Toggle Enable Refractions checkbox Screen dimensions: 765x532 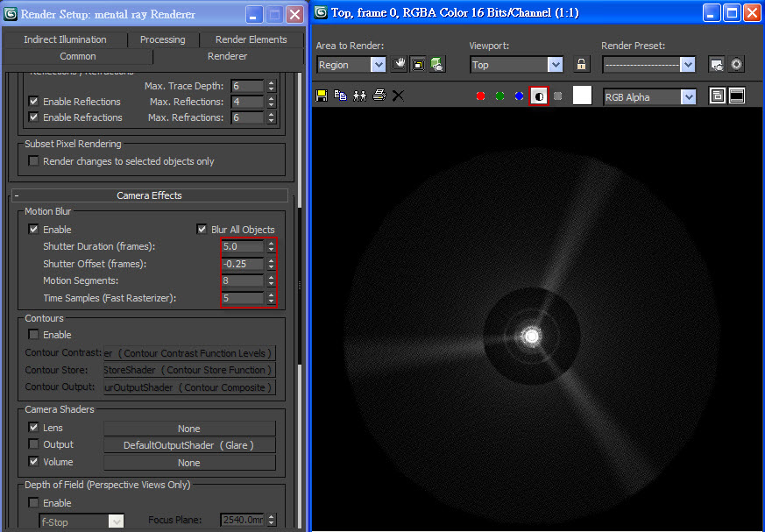tap(33, 117)
